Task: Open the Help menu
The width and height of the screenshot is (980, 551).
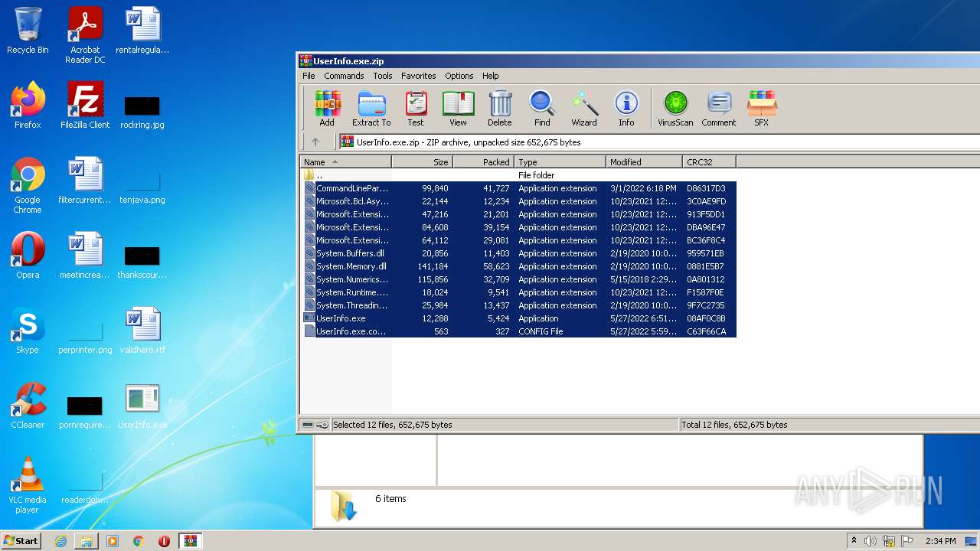Action: pyautogui.click(x=491, y=76)
